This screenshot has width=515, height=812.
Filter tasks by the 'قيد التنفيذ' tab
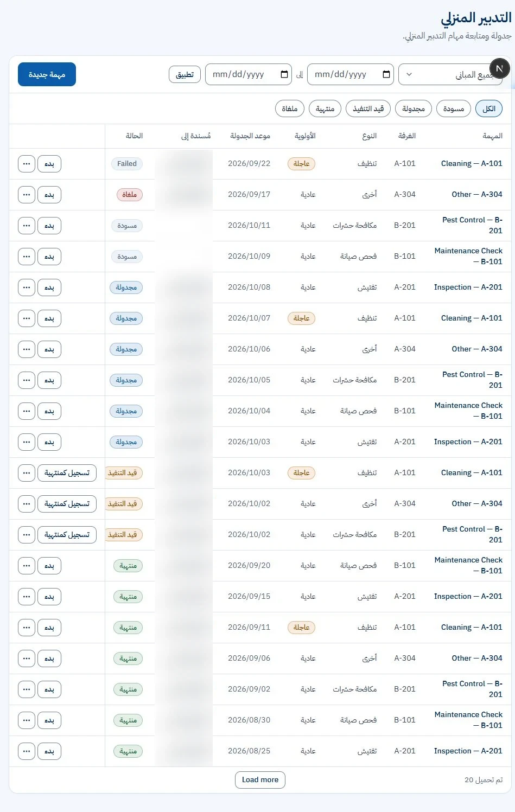[368, 108]
